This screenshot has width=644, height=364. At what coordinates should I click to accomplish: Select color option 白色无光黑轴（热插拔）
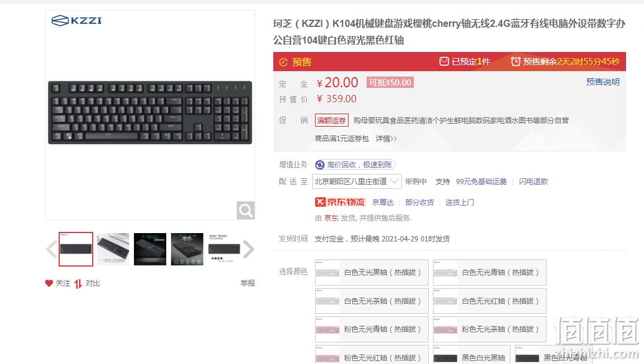coord(372,273)
